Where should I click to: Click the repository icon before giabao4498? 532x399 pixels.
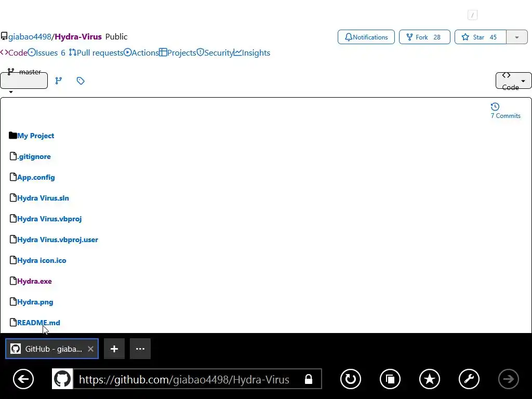tap(4, 36)
